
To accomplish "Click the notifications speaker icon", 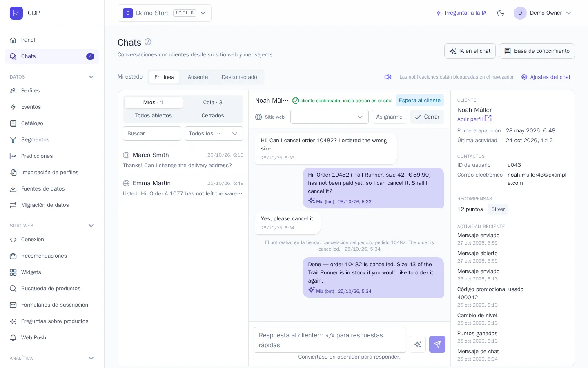I will (x=388, y=77).
